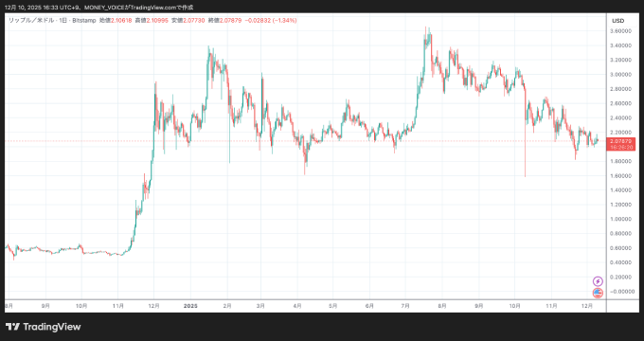Click the 0.20000 price axis label
This screenshot has height=341, width=644.
620,277
